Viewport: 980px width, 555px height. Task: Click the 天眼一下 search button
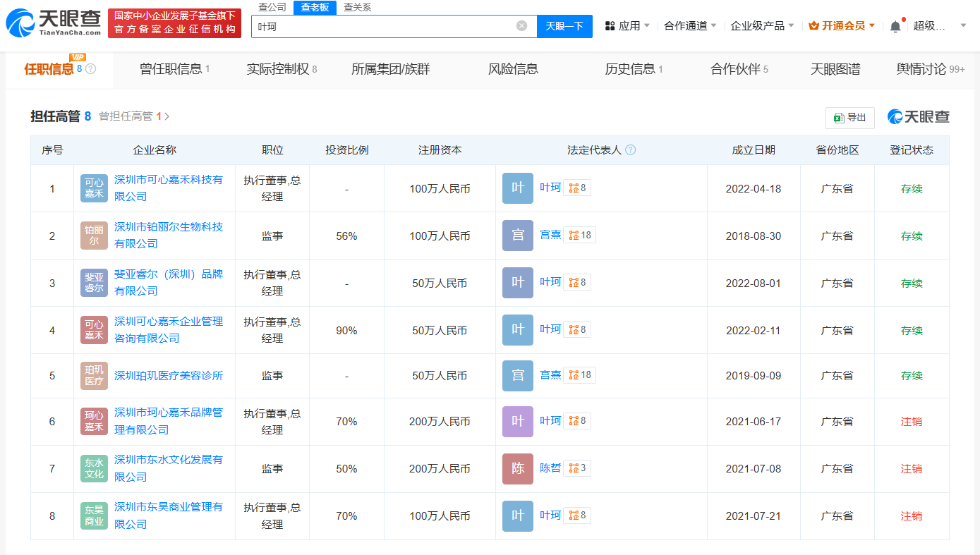[565, 26]
